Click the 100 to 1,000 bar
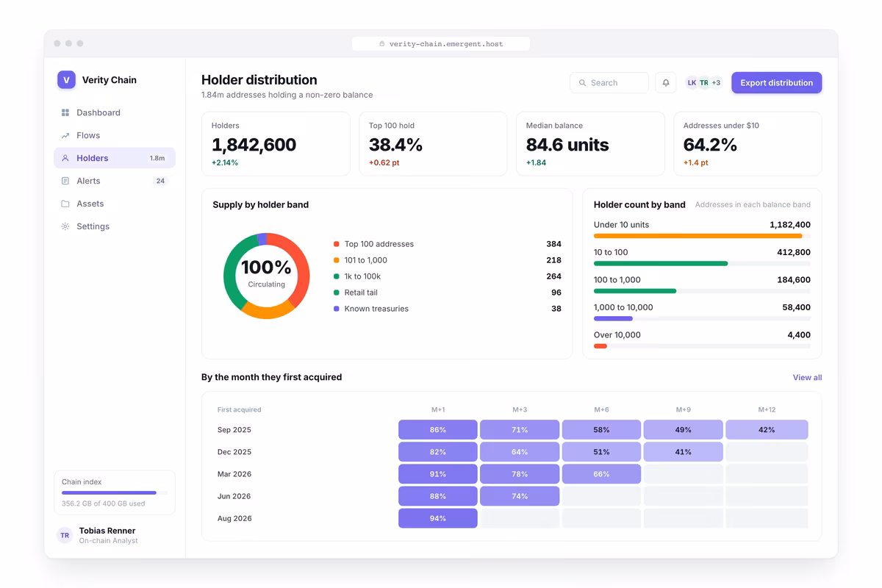 (x=635, y=291)
